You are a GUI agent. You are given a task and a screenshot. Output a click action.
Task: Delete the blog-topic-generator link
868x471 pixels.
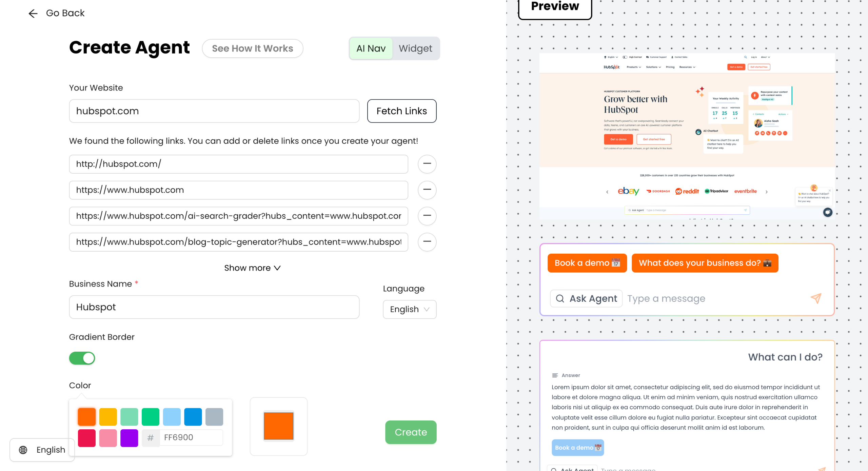click(427, 242)
